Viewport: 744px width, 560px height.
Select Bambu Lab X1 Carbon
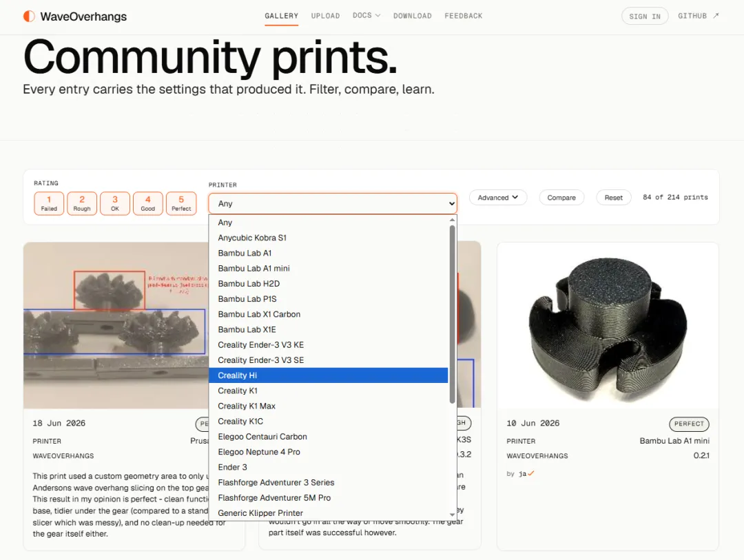point(329,314)
